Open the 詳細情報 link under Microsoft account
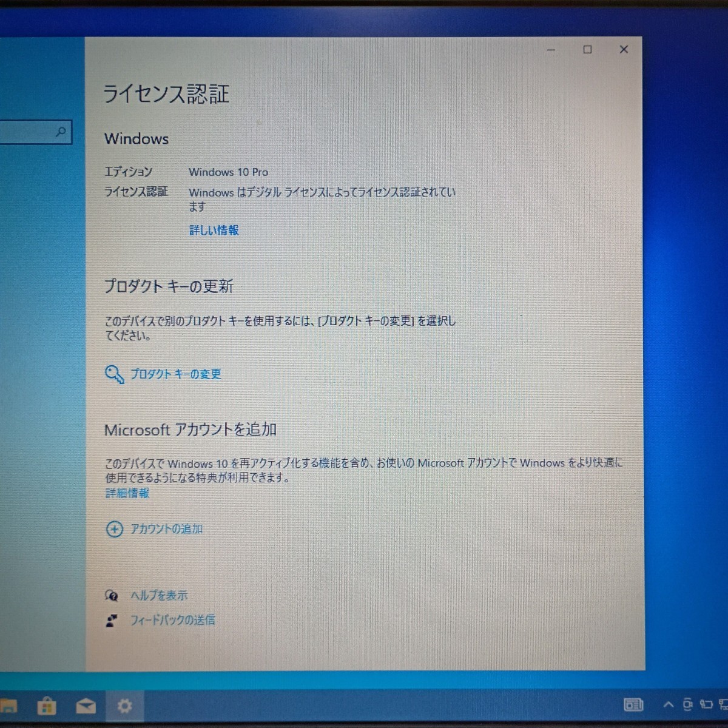The image size is (728, 728). (127, 493)
